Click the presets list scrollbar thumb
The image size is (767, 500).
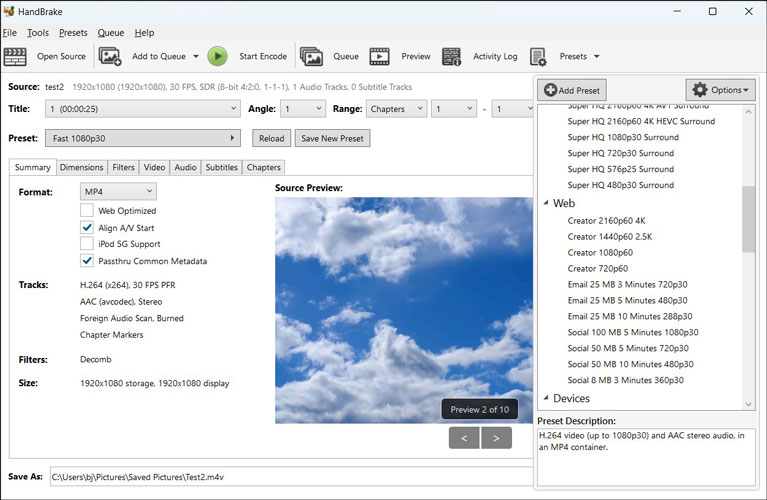point(748,219)
